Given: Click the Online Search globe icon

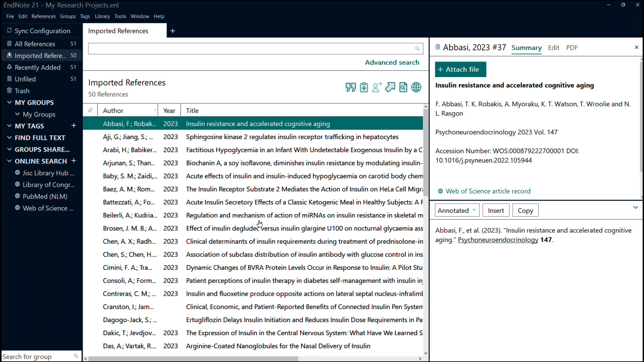Looking at the screenshot, I should [416, 87].
